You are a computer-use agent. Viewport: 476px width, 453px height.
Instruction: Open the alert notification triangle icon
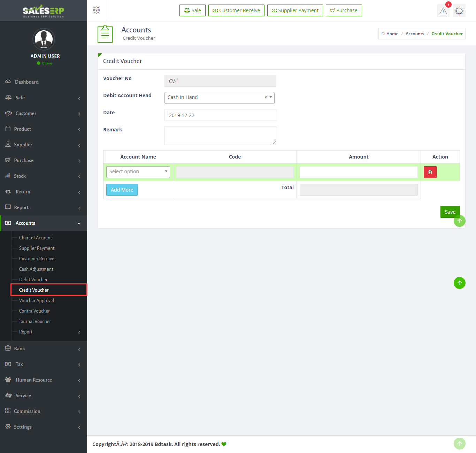click(443, 11)
